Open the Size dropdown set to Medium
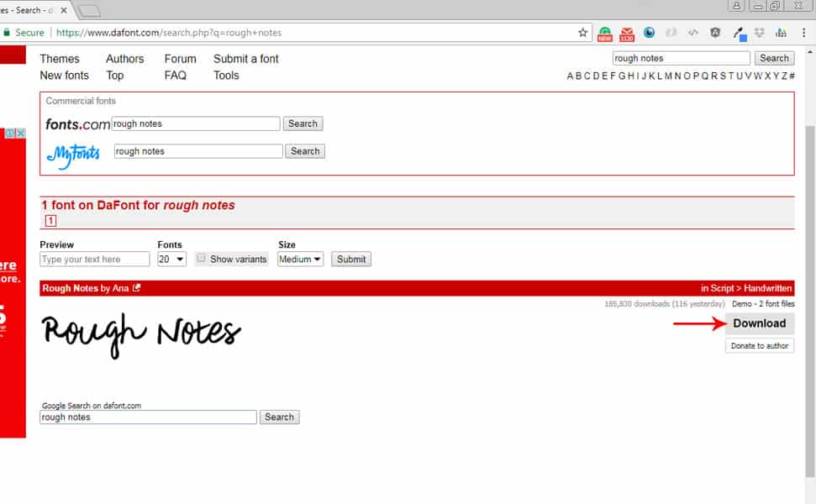The image size is (816, 504). coord(300,259)
